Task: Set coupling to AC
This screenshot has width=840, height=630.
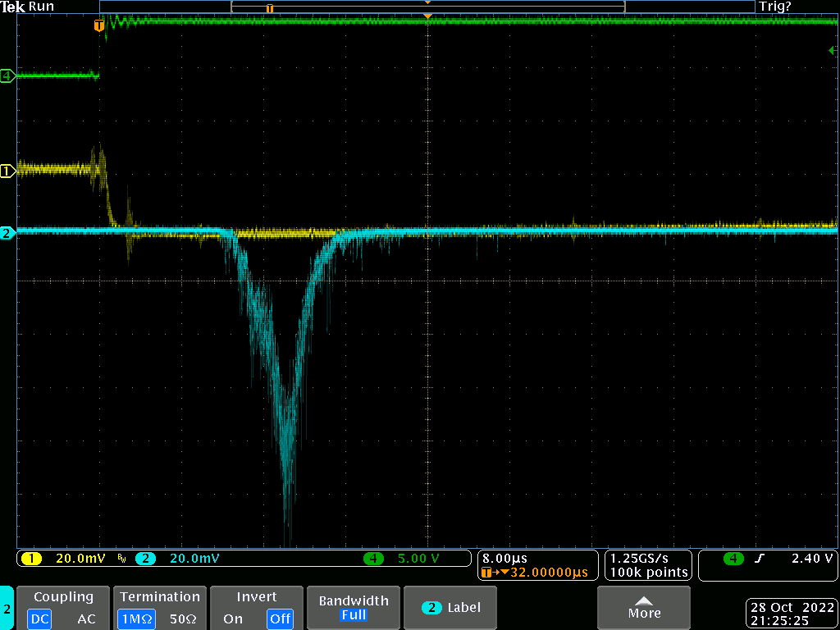Action: 86,619
